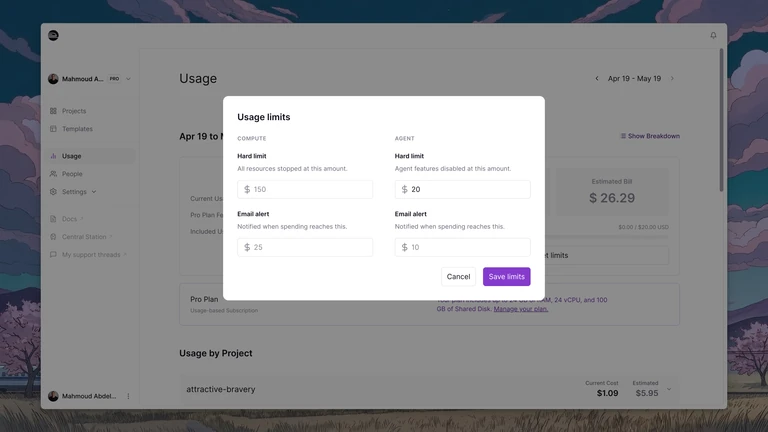Click the Templates icon in sidebar
Viewport: 768px width, 432px height.
point(53,129)
